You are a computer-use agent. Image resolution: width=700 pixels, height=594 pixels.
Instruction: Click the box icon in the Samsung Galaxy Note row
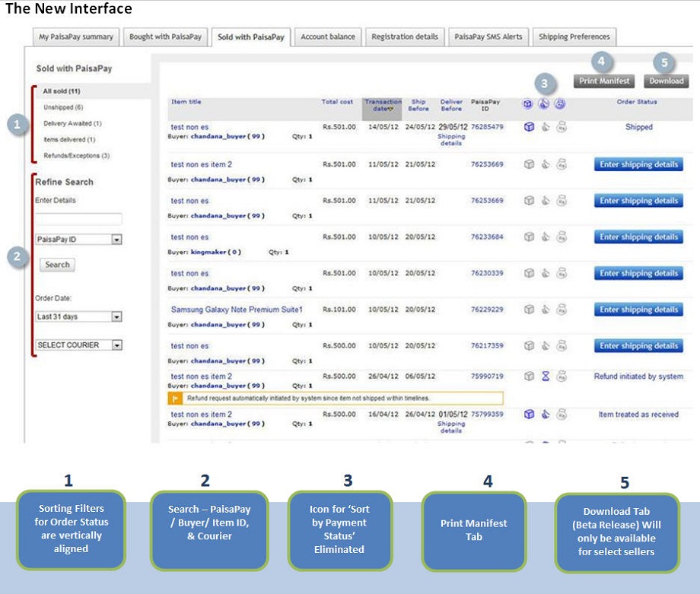(x=529, y=310)
